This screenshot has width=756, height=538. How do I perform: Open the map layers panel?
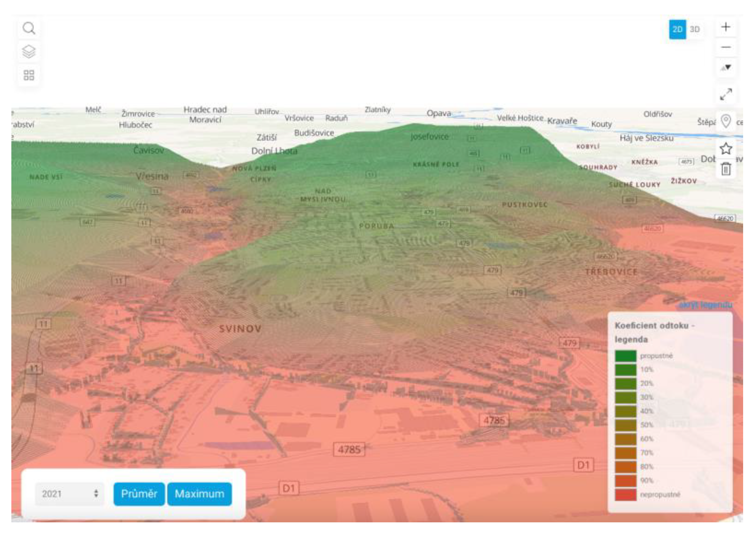coord(29,52)
